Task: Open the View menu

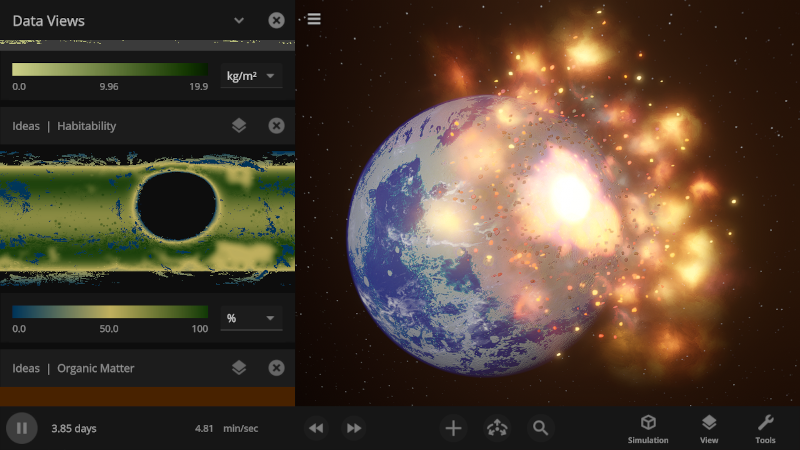Action: point(709,428)
